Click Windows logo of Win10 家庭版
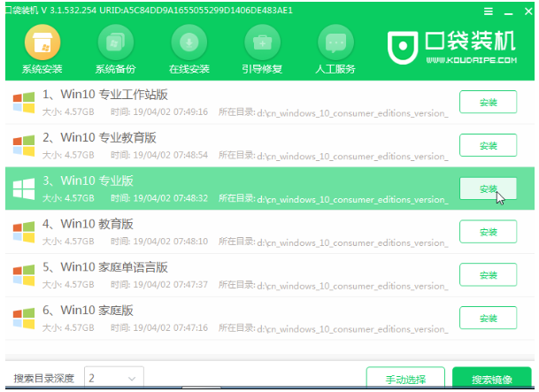The height and width of the screenshot is (392, 539). [24, 319]
